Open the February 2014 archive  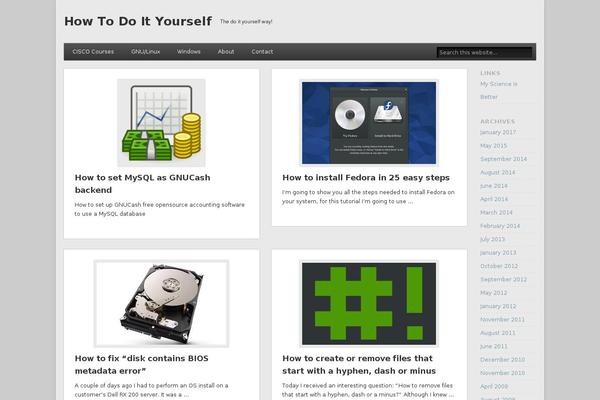[x=500, y=226]
